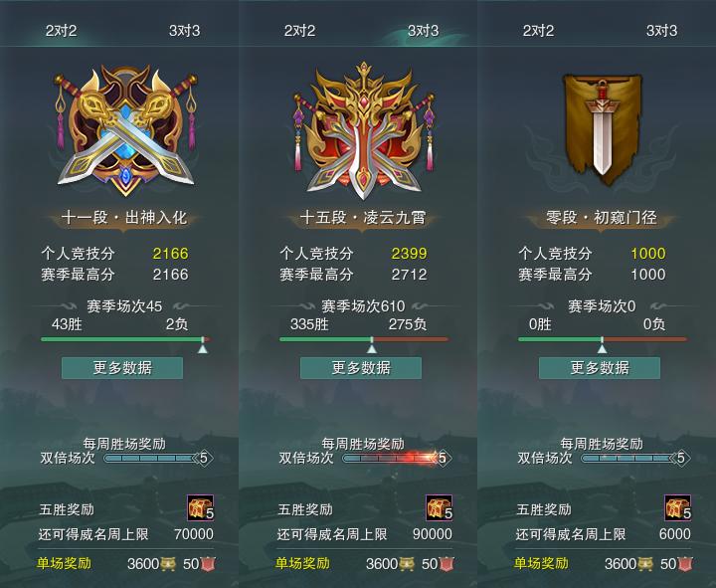Switch to 3对3 tab in first panel
Image resolution: width=716 pixels, height=588 pixels.
[185, 31]
